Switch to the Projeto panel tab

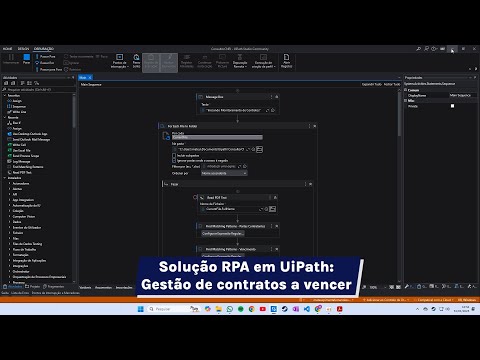point(33,287)
